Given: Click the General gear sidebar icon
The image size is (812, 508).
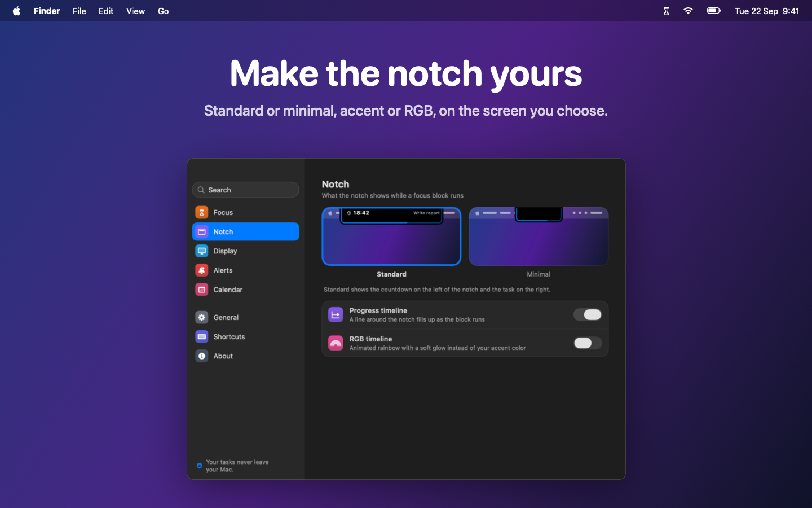Looking at the screenshot, I should [202, 317].
